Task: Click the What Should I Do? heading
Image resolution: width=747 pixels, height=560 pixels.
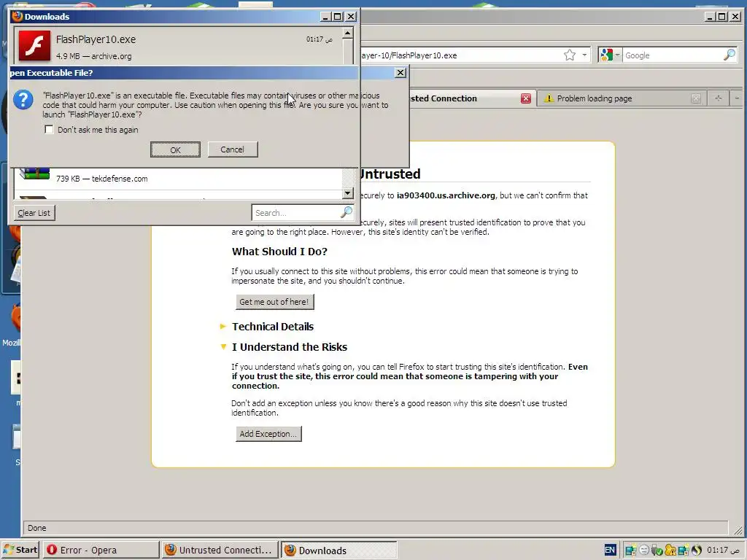Action: [279, 252]
